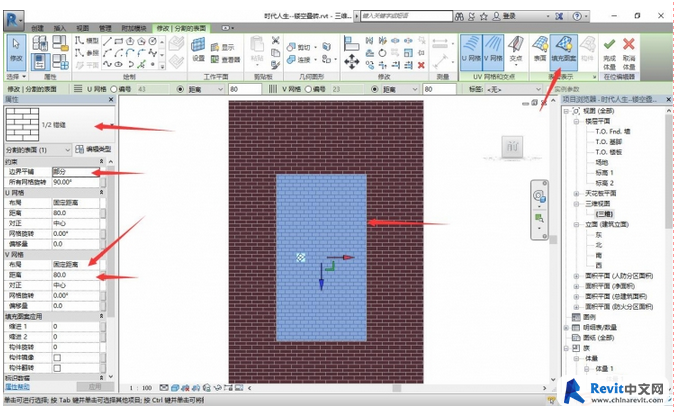The height and width of the screenshot is (412, 674).
Task: Toggle the V 网格 ribbon button
Action: point(493,52)
